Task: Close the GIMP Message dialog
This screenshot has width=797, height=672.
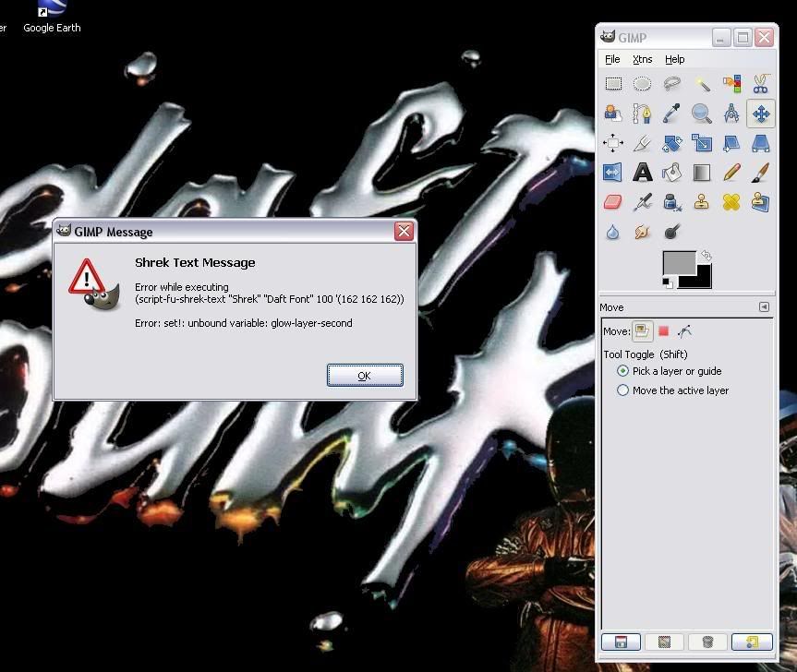Action: tap(405, 232)
